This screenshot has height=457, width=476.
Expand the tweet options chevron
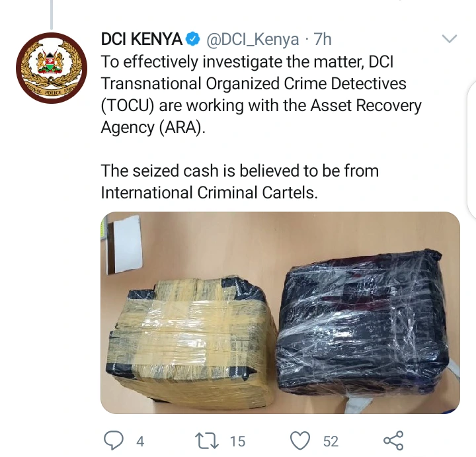[450, 39]
